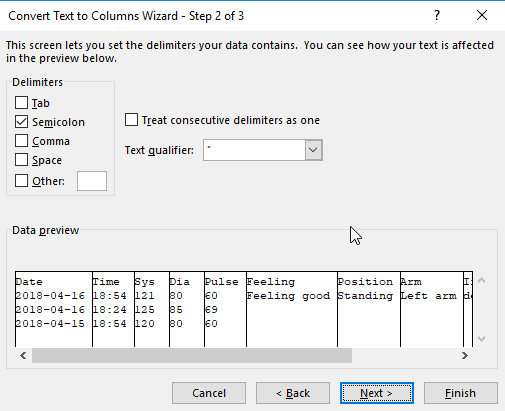Image resolution: width=505 pixels, height=411 pixels.
Task: Click up arrow of preview vertical scrollbar
Action: click(x=481, y=280)
